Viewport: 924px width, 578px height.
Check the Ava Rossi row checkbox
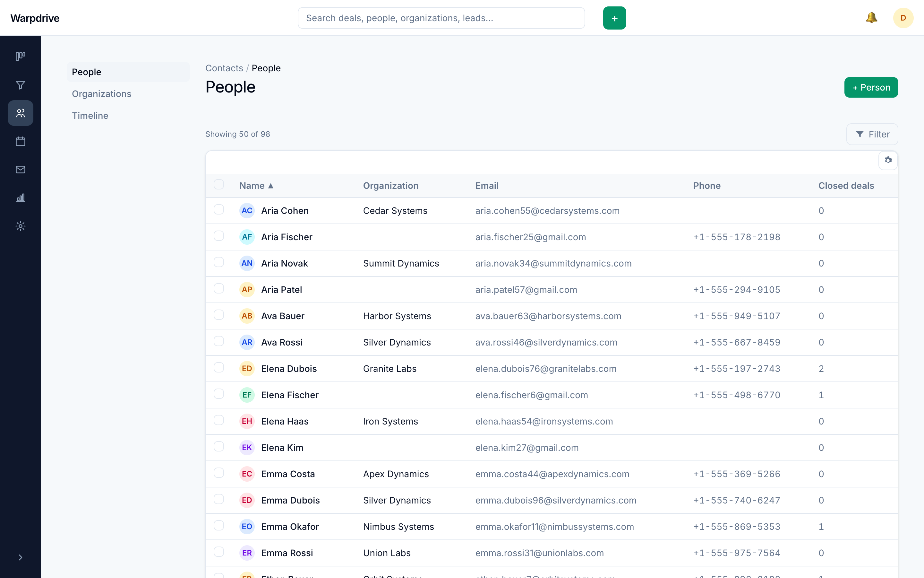click(219, 341)
